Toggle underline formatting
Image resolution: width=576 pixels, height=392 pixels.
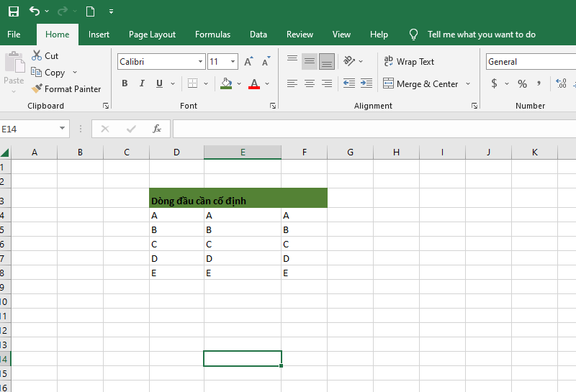click(x=159, y=83)
